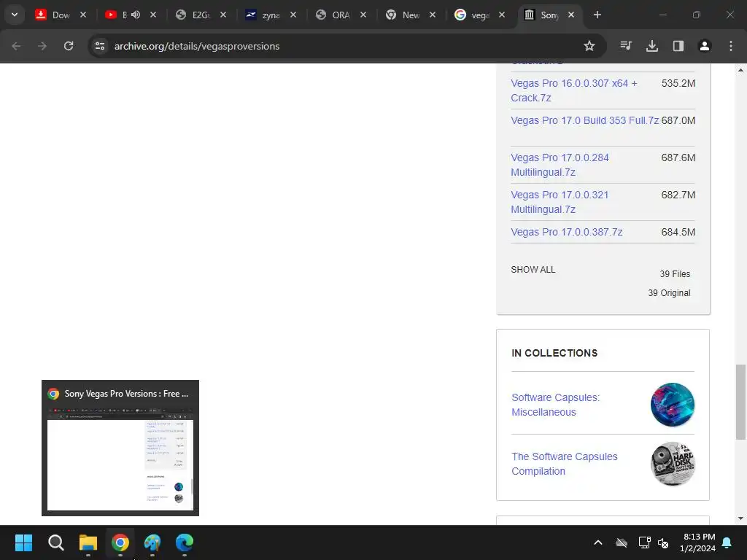747x560 pixels.
Task: Open Software Capsules: Miscellaneous collection
Action: [555, 405]
